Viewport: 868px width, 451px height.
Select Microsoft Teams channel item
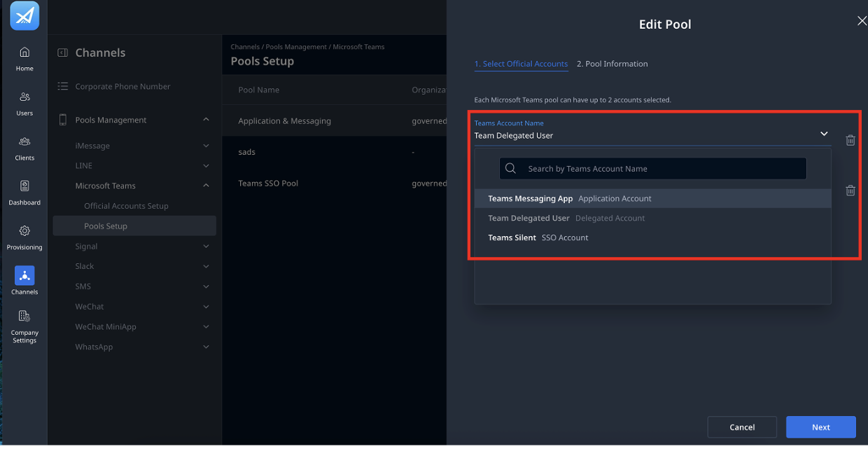[106, 186]
